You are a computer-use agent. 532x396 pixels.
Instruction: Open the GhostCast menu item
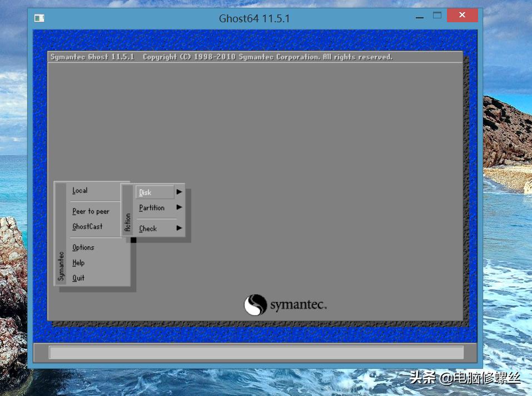point(87,226)
